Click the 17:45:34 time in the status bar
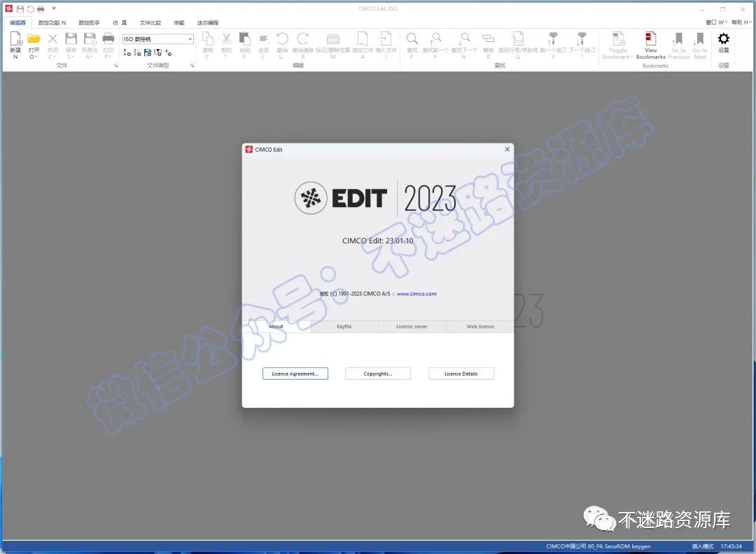Viewport: 756px width, 554px height. [731, 546]
